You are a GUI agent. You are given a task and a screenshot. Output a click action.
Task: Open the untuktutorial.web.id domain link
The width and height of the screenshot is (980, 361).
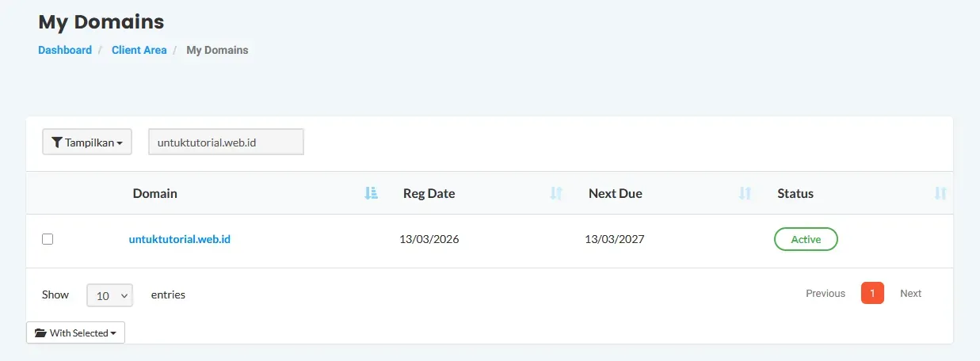pos(180,239)
